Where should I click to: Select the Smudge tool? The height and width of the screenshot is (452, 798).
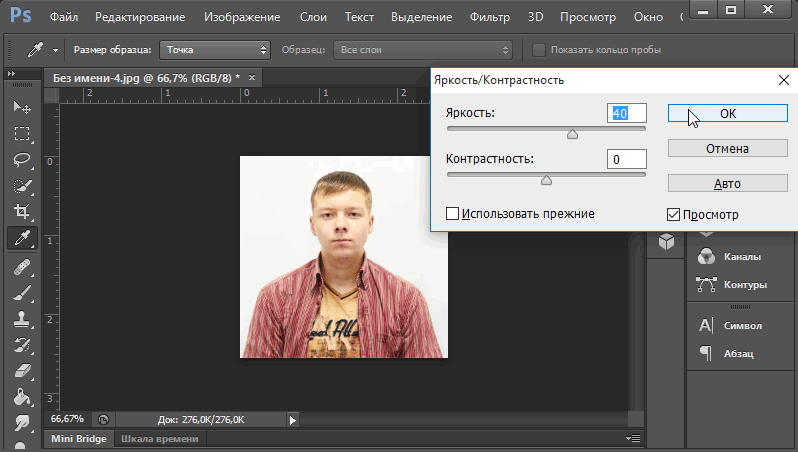click(x=21, y=422)
